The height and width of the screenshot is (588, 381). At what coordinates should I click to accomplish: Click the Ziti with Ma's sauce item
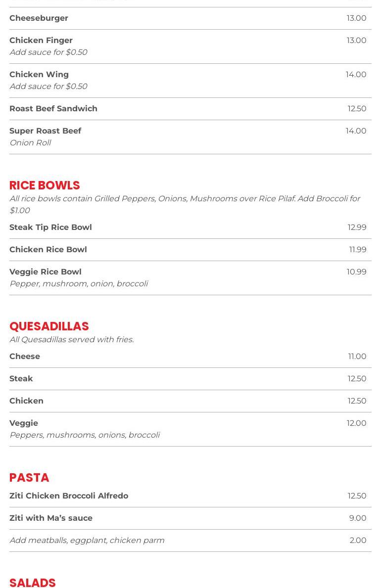click(x=51, y=518)
